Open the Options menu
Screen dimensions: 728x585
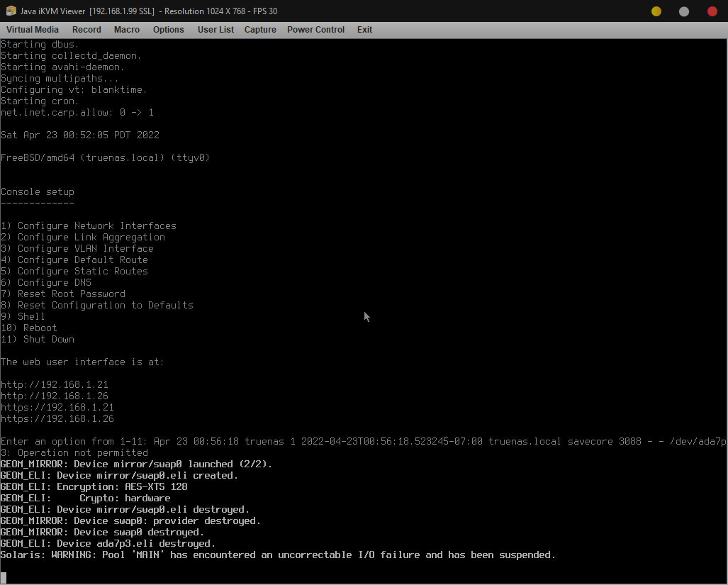coord(169,30)
